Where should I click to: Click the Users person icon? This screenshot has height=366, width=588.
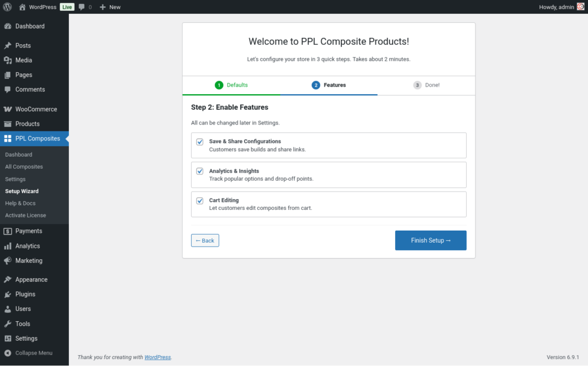[7, 309]
